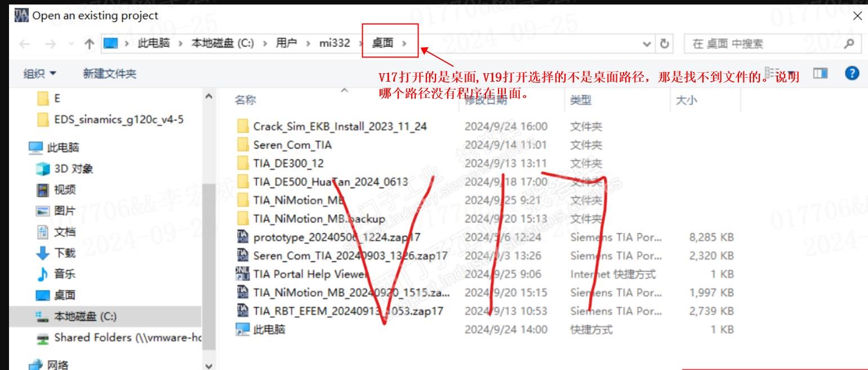Click 快捷方式 type cell

point(591,329)
